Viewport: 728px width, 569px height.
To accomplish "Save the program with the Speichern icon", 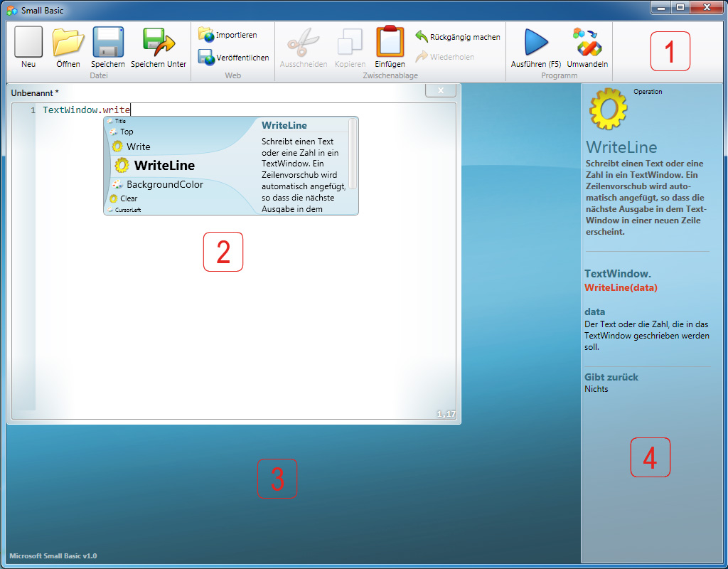I will pyautogui.click(x=108, y=43).
